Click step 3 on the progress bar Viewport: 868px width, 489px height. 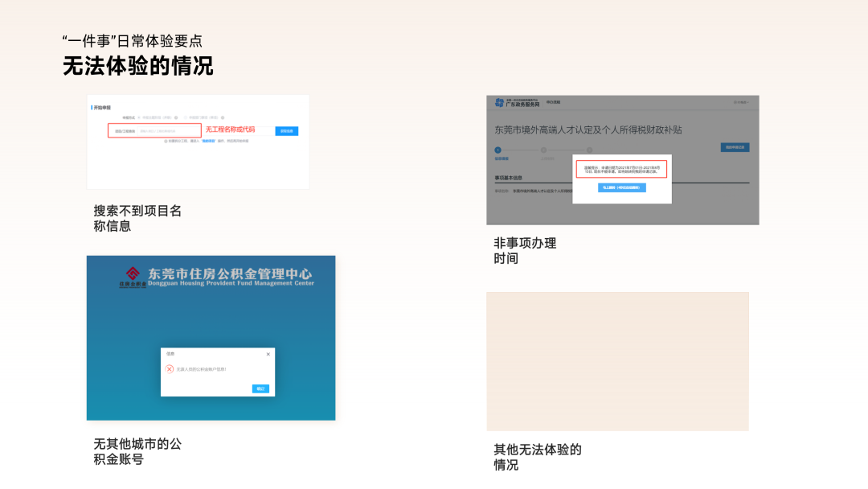coord(588,150)
